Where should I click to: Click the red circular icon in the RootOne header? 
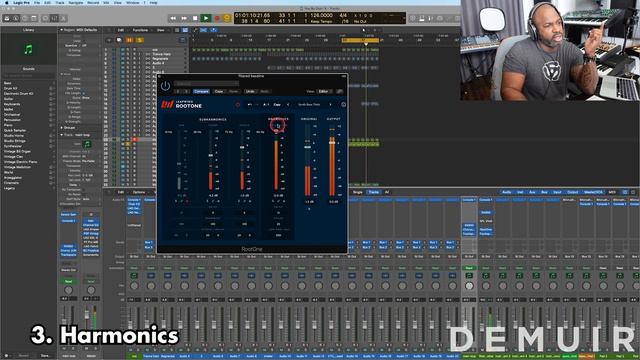click(x=238, y=105)
